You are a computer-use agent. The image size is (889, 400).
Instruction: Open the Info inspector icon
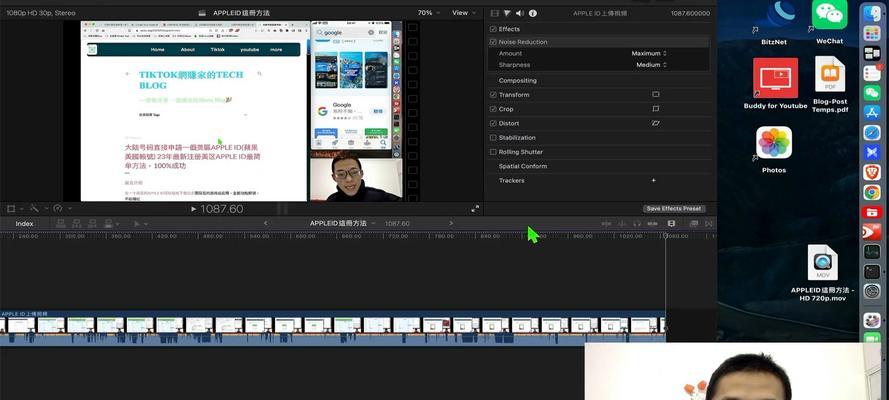point(532,13)
